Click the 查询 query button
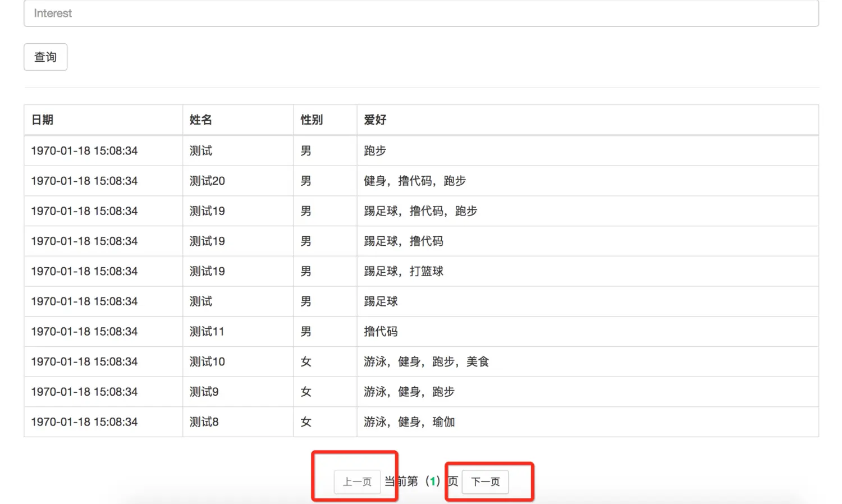This screenshot has height=504, width=842. point(45,57)
